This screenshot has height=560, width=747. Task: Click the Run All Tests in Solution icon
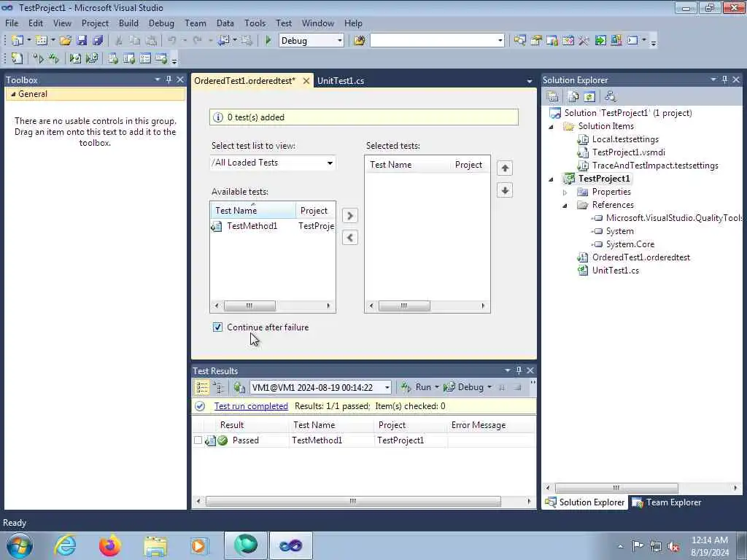54,58
